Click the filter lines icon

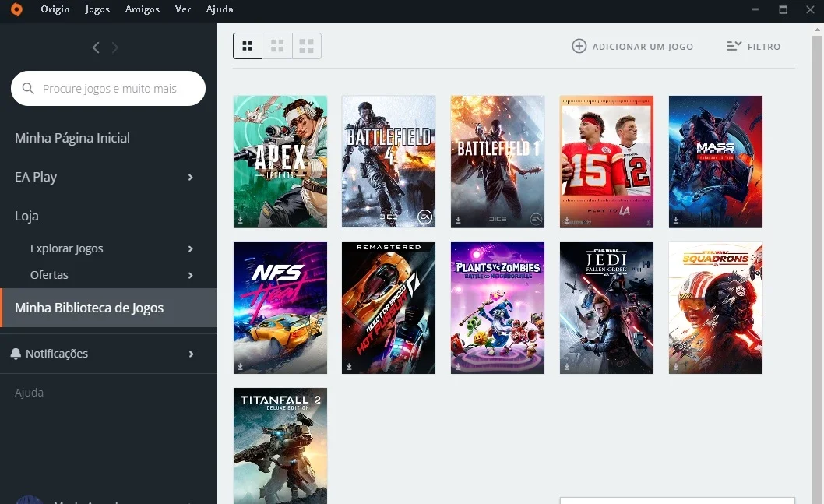tap(734, 46)
